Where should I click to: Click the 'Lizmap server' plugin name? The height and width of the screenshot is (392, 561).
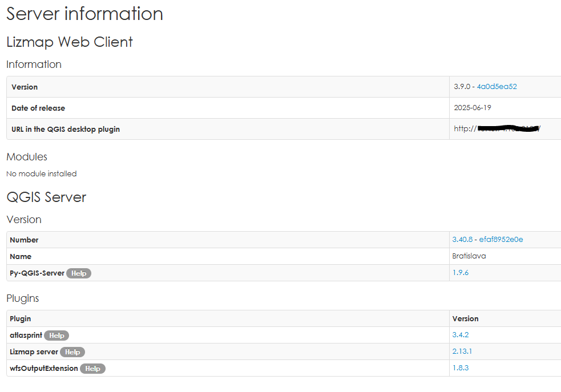point(34,352)
